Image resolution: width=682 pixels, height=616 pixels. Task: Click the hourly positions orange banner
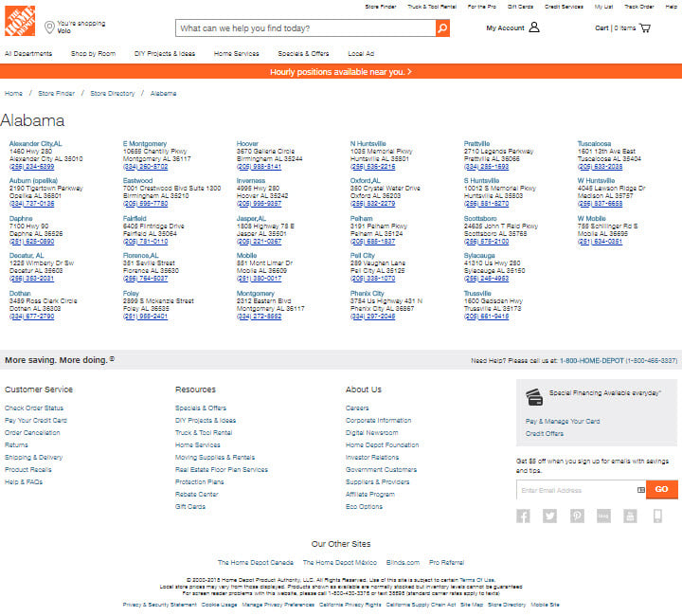(341, 71)
